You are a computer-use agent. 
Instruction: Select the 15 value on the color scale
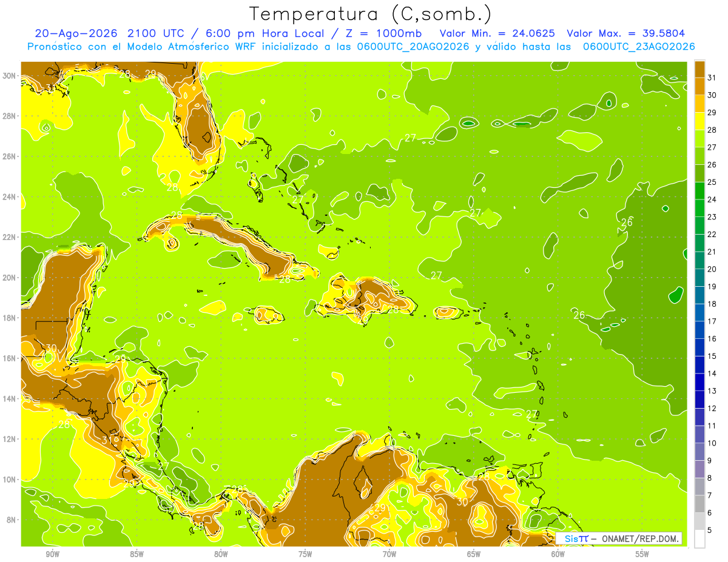712,356
